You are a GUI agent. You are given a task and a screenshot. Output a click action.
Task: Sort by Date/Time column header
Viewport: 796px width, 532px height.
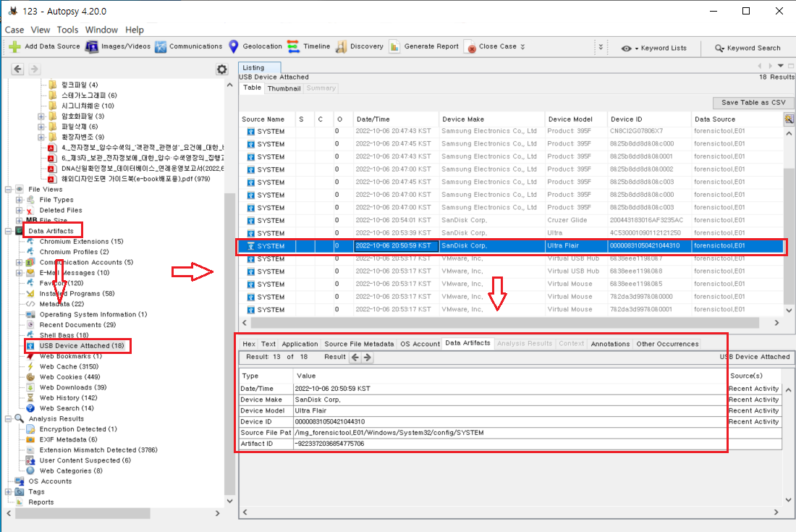tap(395, 119)
